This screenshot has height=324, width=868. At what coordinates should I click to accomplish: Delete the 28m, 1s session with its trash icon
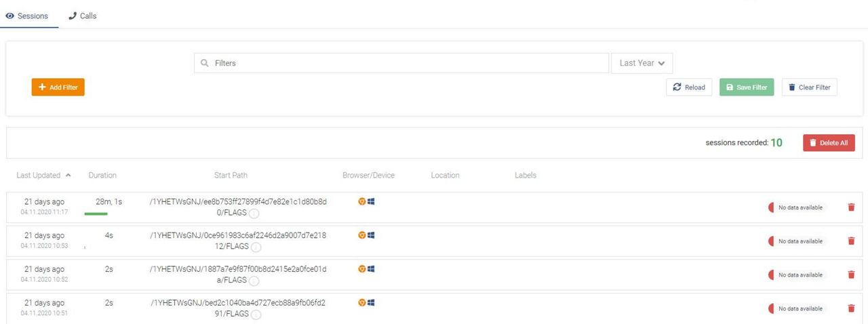(x=851, y=207)
